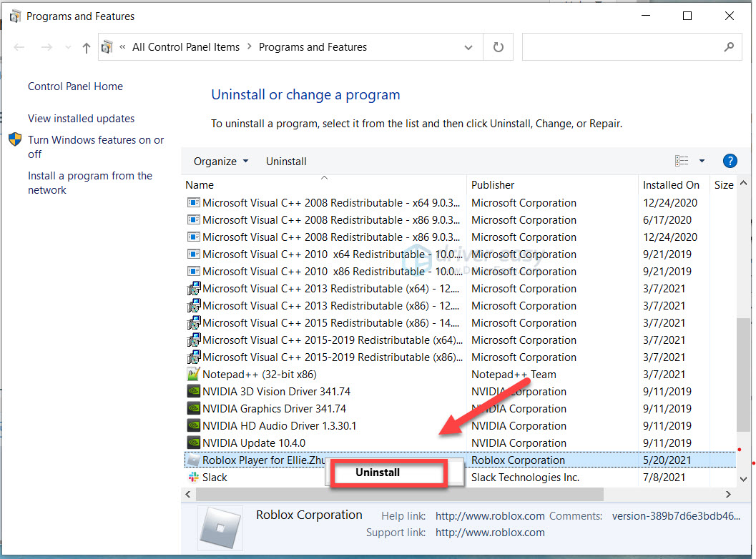
Task: Select Notepad++ (32-bit x86) icon
Action: pyautogui.click(x=193, y=375)
